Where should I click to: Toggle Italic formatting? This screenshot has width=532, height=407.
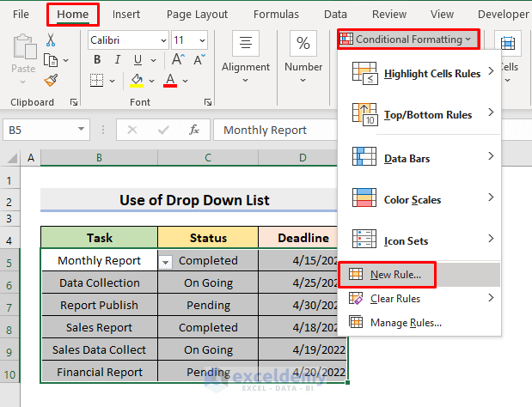pyautogui.click(x=116, y=60)
